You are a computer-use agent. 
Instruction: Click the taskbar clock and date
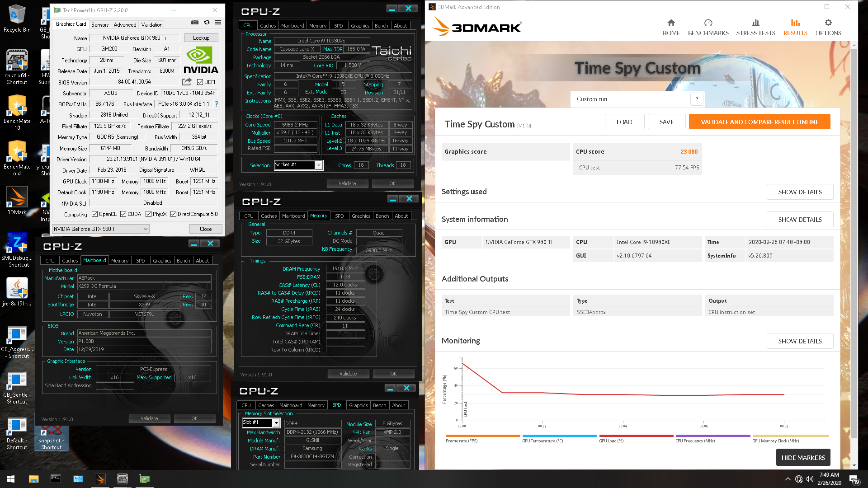click(829, 479)
